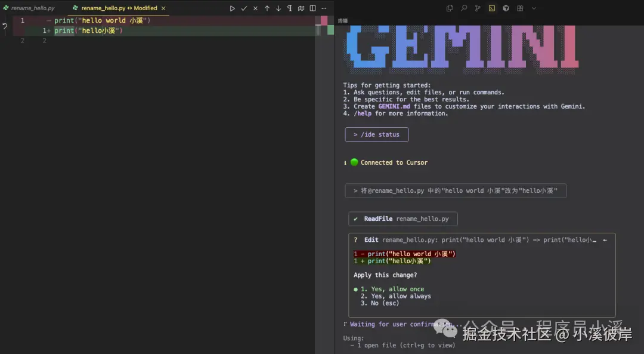Screen dimensions: 644x354
Task: Accept the change with the checkmark icon
Action: [244, 8]
